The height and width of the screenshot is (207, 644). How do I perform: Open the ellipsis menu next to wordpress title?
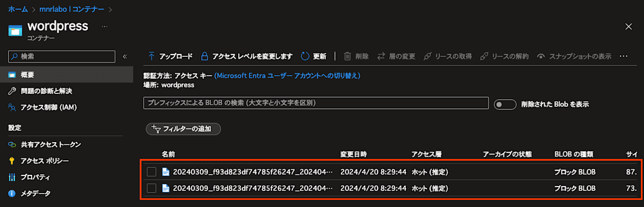click(105, 26)
